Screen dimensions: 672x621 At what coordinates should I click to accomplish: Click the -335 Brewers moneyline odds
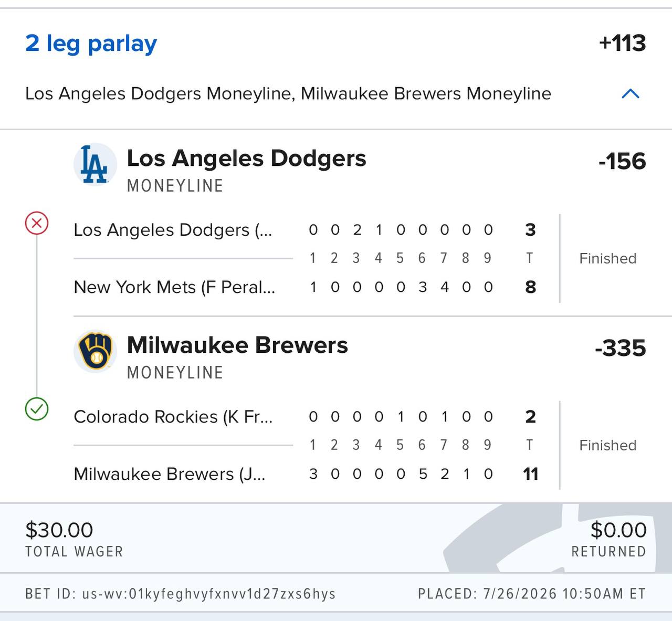(620, 348)
